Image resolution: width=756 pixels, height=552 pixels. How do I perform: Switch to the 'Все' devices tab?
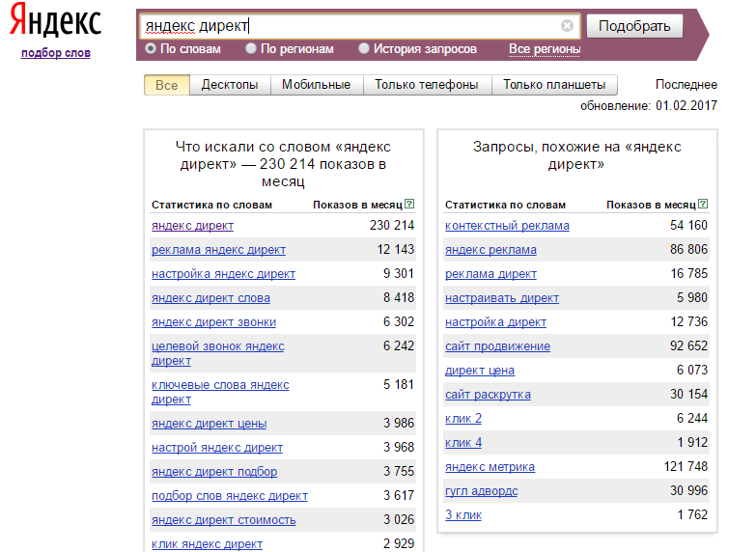pos(167,85)
